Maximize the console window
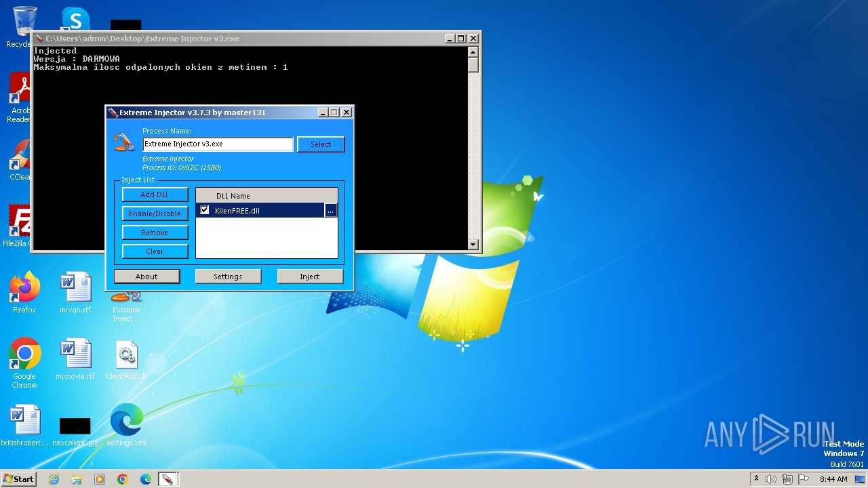Screen dimensions: 868x488 [x=461, y=39]
